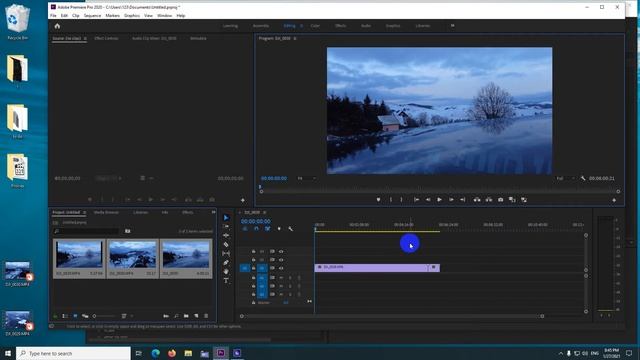Toggle V1 track output eye icon
Viewport: 640px width, 360px height.
pyautogui.click(x=281, y=268)
